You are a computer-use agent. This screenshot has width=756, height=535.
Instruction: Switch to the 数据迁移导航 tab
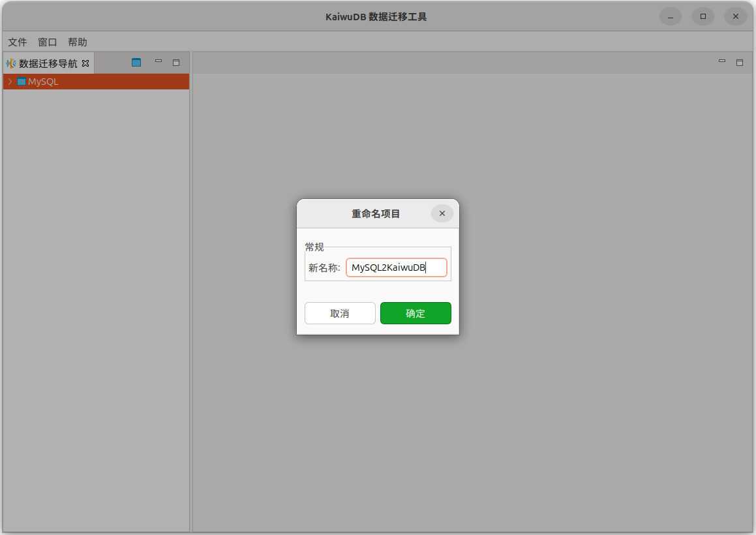pyautogui.click(x=48, y=63)
